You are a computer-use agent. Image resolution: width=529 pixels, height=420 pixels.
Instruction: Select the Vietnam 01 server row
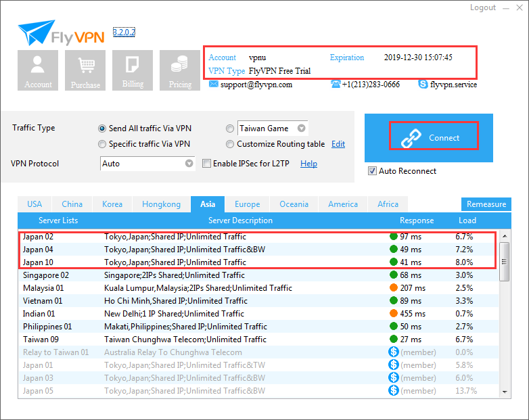pos(258,300)
